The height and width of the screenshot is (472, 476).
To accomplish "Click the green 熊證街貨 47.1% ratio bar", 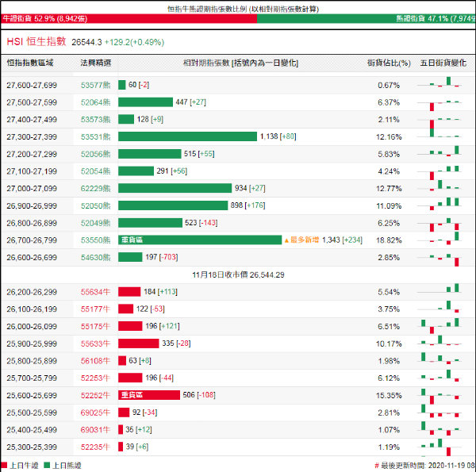I will [367, 18].
